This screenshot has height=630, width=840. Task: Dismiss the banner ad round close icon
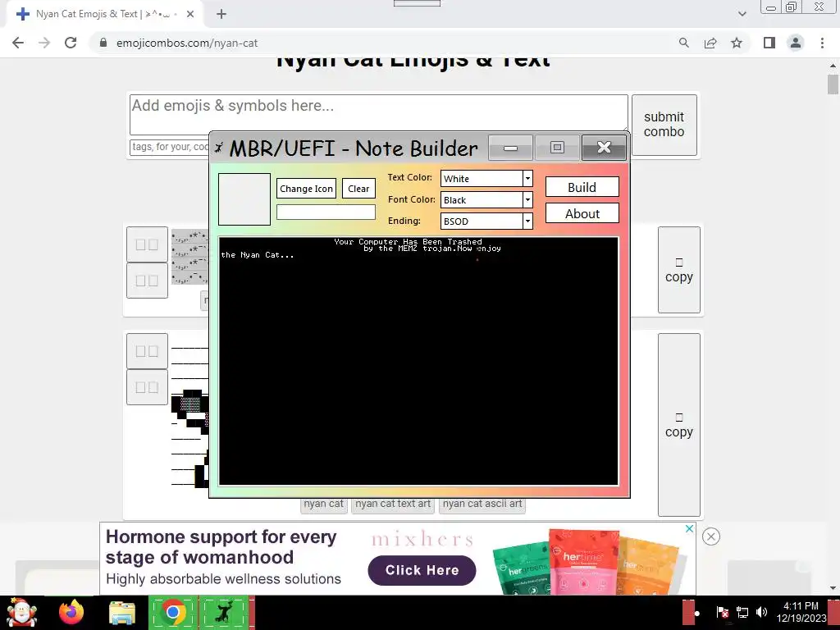point(711,536)
